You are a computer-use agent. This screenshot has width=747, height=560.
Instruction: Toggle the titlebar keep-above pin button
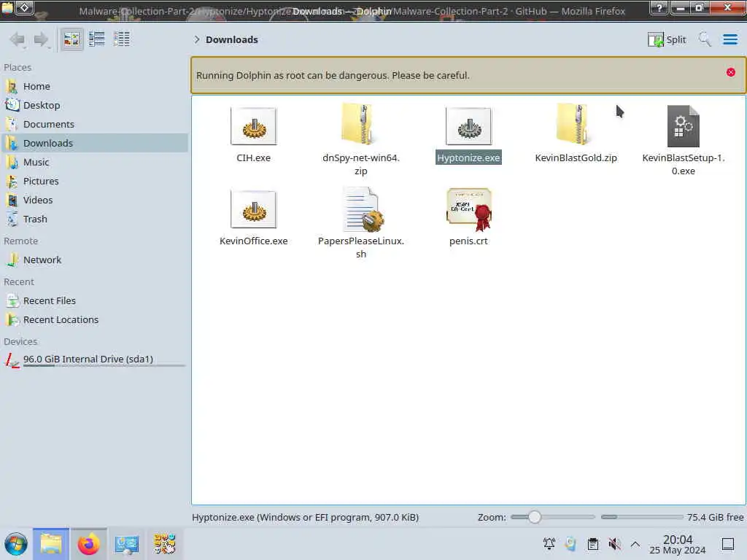click(x=24, y=7)
